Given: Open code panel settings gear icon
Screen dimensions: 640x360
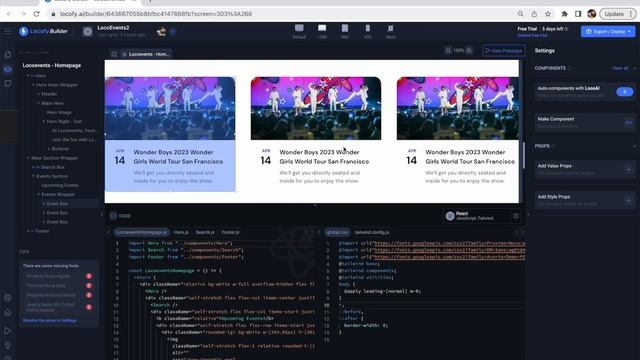Looking at the screenshot, I should click(516, 216).
